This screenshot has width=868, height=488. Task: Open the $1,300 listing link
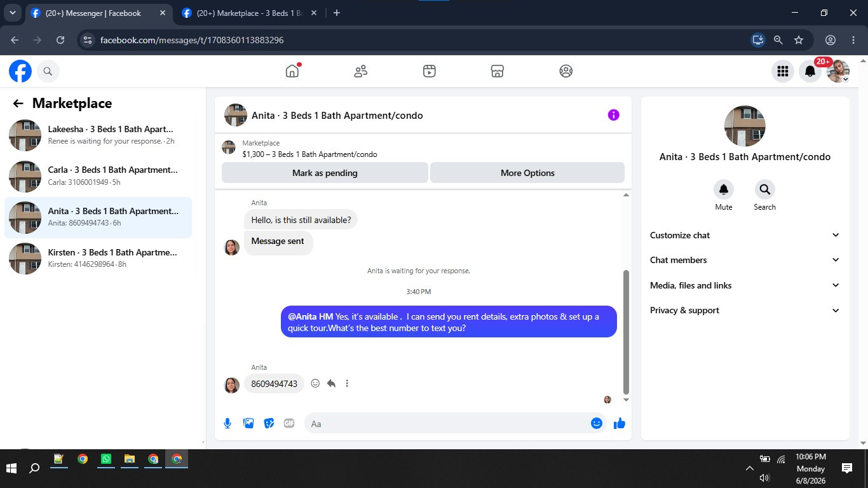tap(309, 154)
